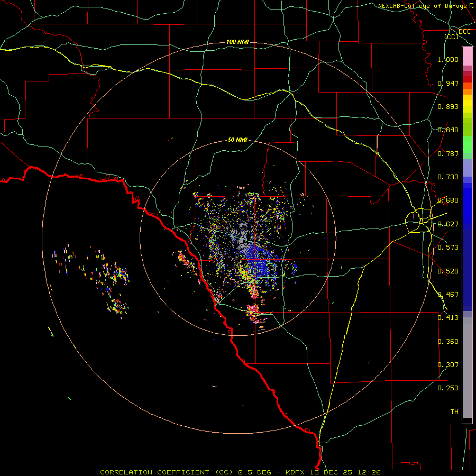
Task: Click the 100 NMI range ring label
Action: pos(237,42)
